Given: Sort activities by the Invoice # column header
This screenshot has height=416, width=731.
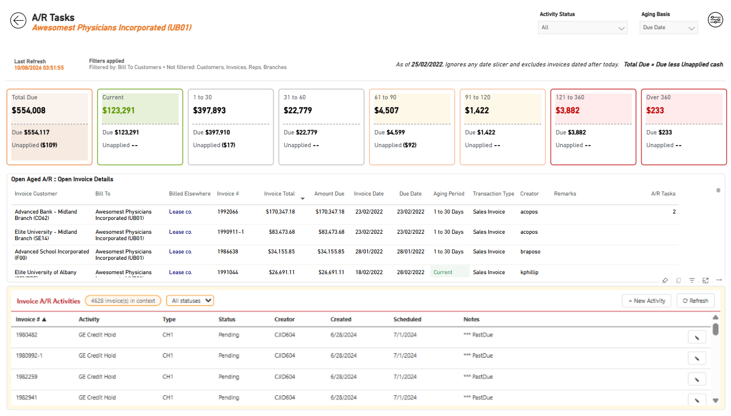Looking at the screenshot, I should [x=31, y=319].
